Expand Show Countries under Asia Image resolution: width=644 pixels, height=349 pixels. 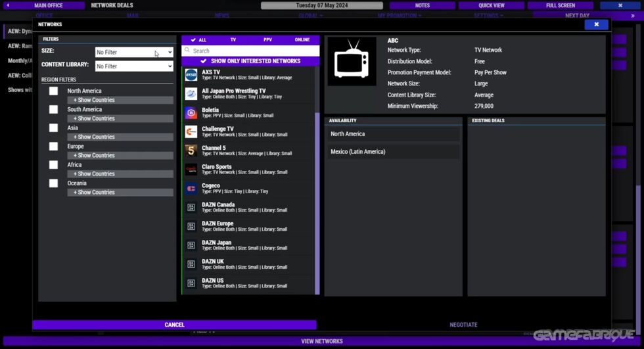coord(120,137)
